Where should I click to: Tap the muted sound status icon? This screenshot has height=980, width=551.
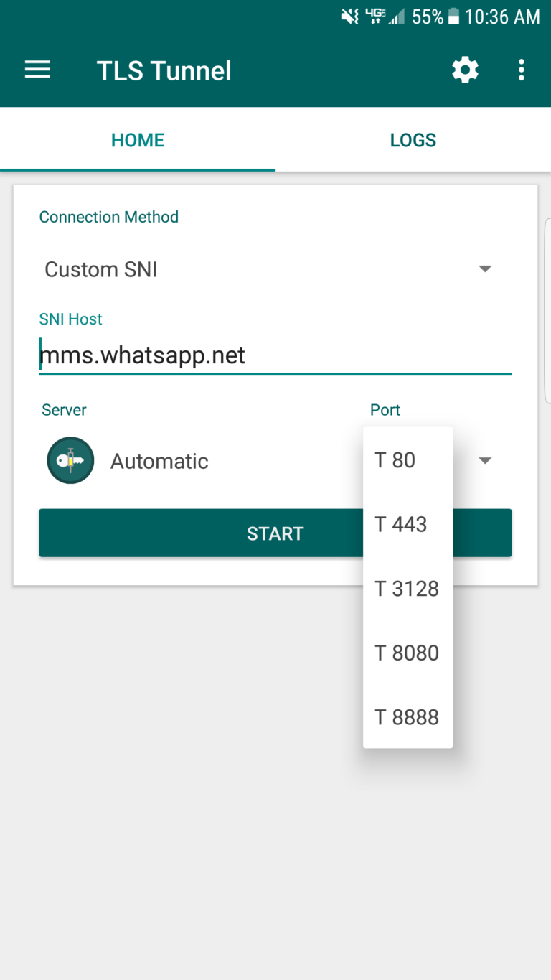coord(349,17)
